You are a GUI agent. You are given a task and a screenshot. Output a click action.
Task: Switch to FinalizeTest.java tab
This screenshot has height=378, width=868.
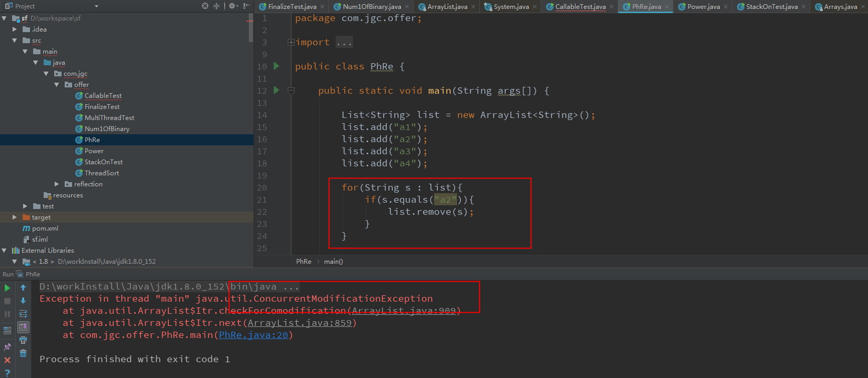point(292,6)
